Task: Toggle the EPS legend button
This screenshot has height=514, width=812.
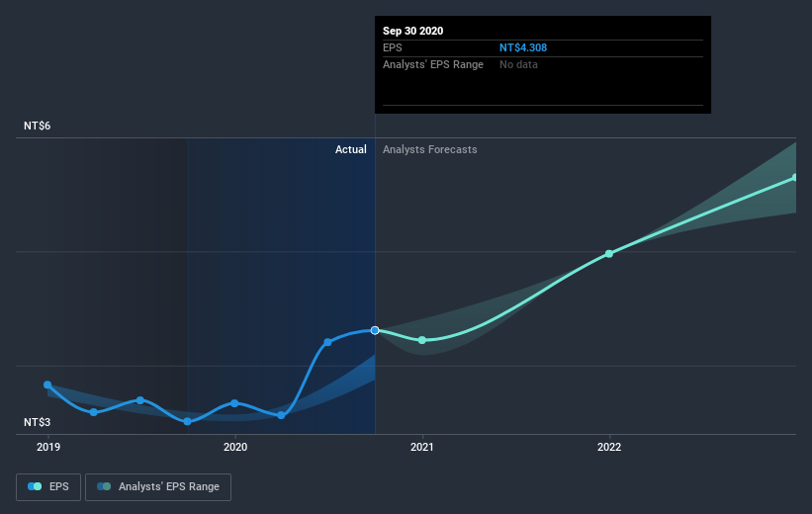Action: pyautogui.click(x=48, y=487)
